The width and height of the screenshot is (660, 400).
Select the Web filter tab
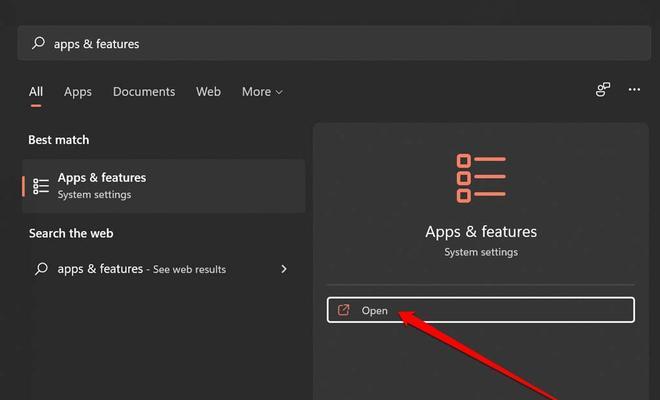(208, 92)
